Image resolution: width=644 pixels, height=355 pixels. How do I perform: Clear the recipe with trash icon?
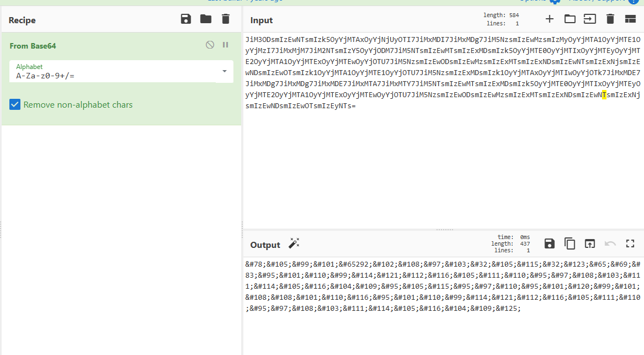pyautogui.click(x=225, y=19)
